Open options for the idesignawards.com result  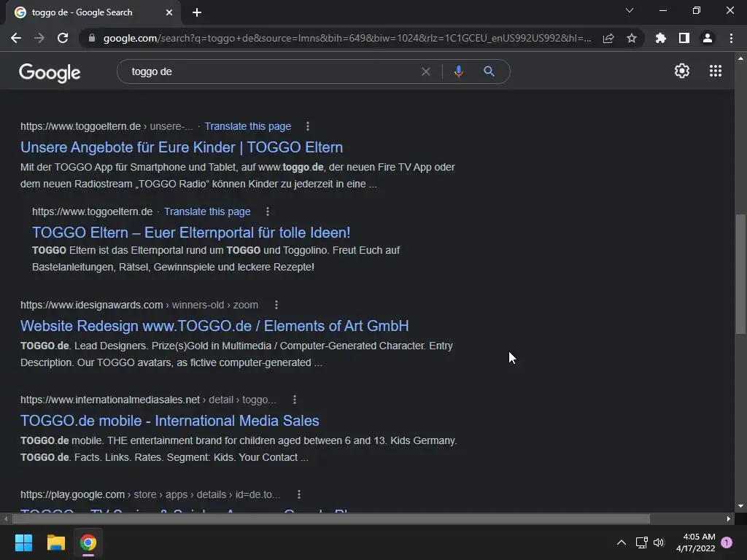tap(276, 305)
